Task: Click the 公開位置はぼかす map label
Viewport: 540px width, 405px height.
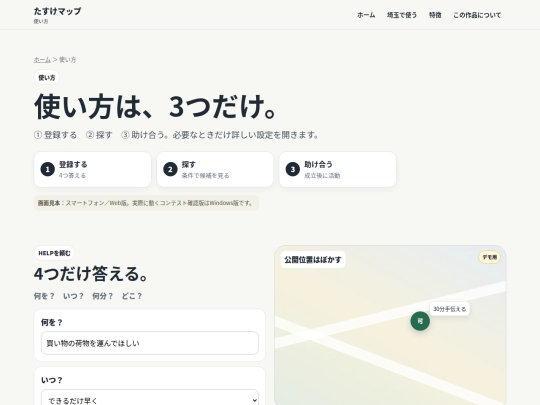Action: [x=313, y=260]
